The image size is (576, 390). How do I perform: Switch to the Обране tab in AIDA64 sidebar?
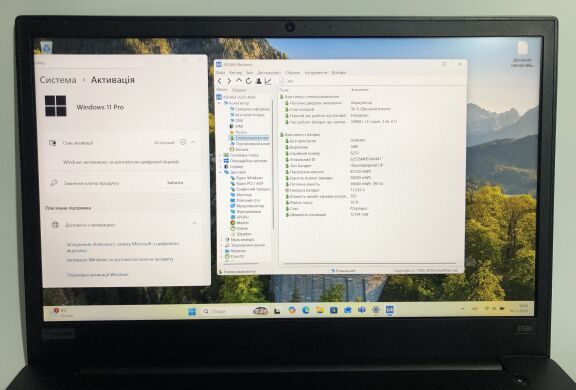click(x=239, y=90)
